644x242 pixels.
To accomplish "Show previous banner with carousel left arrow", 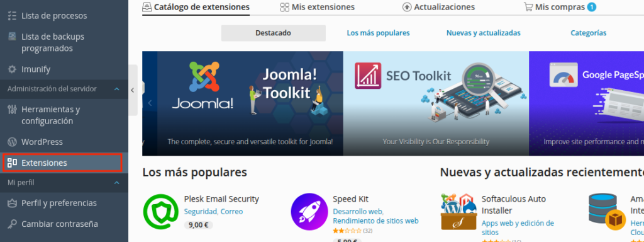I will coord(150,103).
